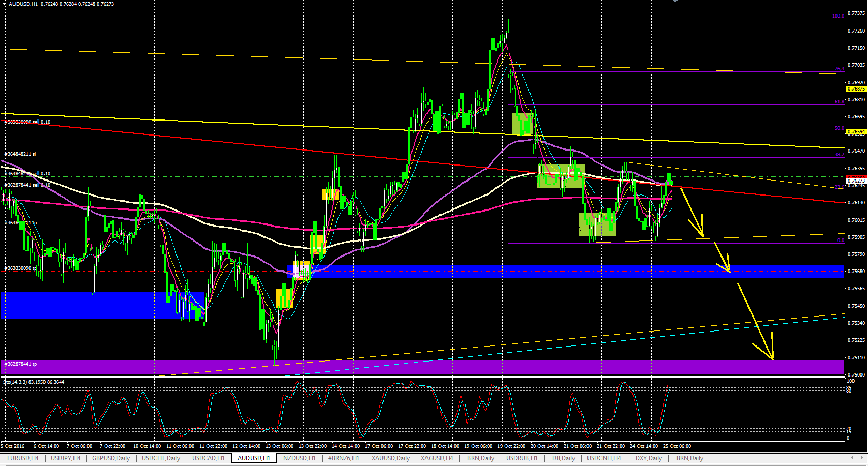Select the GBPUSD,Daily chart tab
The width and height of the screenshot is (868, 466).
111,458
